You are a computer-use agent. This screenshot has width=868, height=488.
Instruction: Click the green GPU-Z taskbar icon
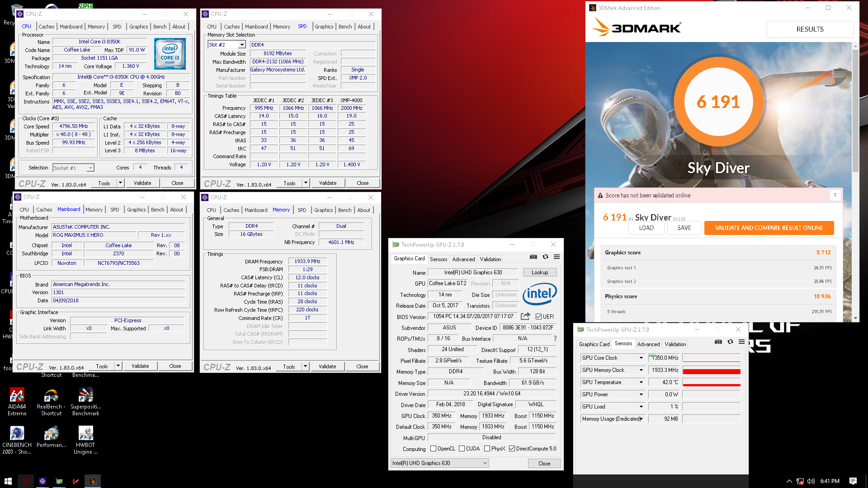tap(59, 481)
